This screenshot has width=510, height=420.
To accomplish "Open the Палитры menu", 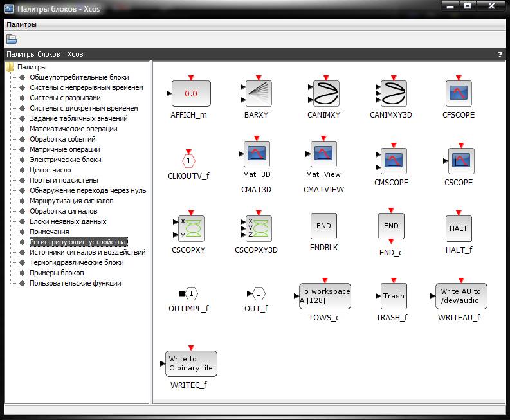I will click(x=21, y=24).
